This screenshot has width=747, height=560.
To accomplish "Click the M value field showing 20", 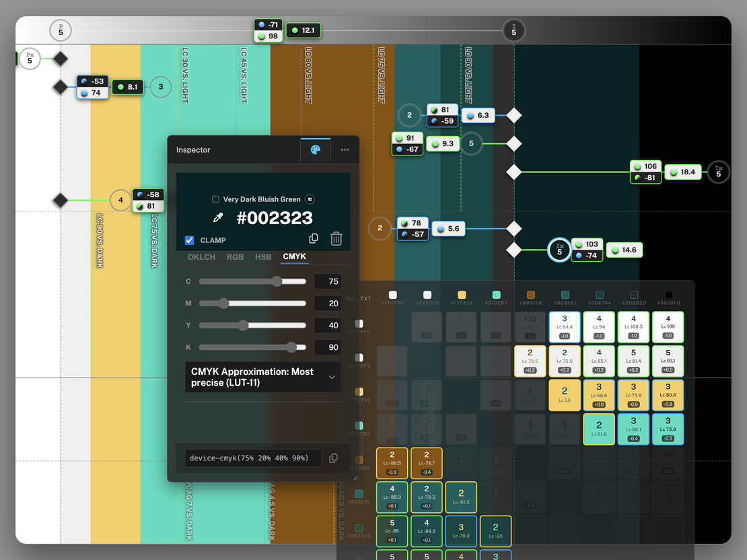I will pos(328,303).
